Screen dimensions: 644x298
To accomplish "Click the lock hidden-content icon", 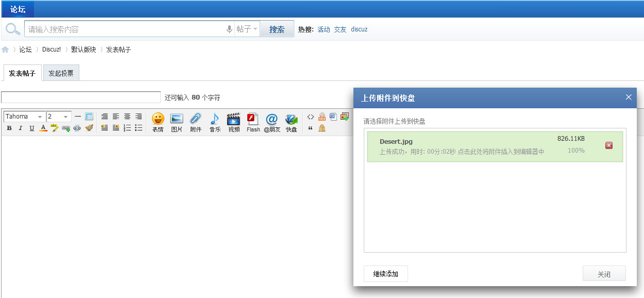I will point(322,128).
